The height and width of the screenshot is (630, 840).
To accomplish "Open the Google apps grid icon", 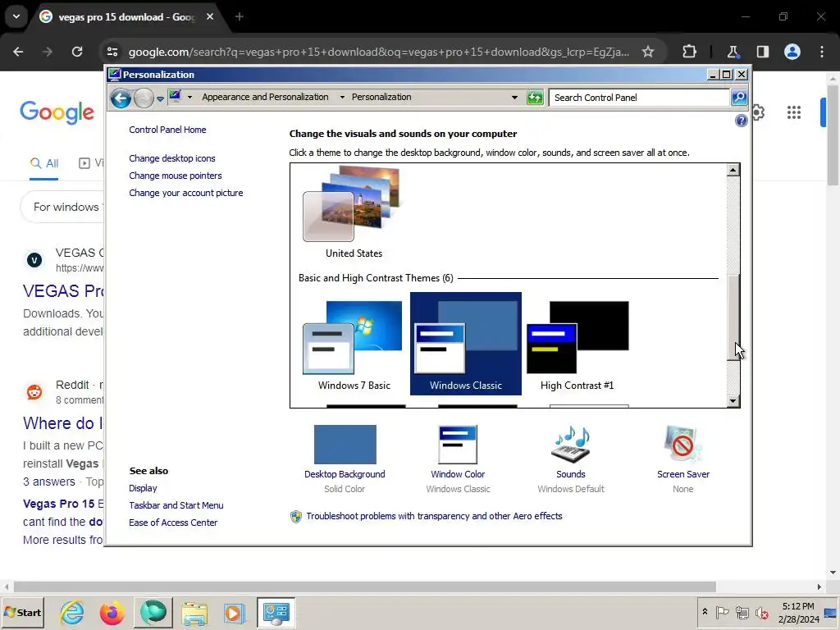I will click(794, 112).
